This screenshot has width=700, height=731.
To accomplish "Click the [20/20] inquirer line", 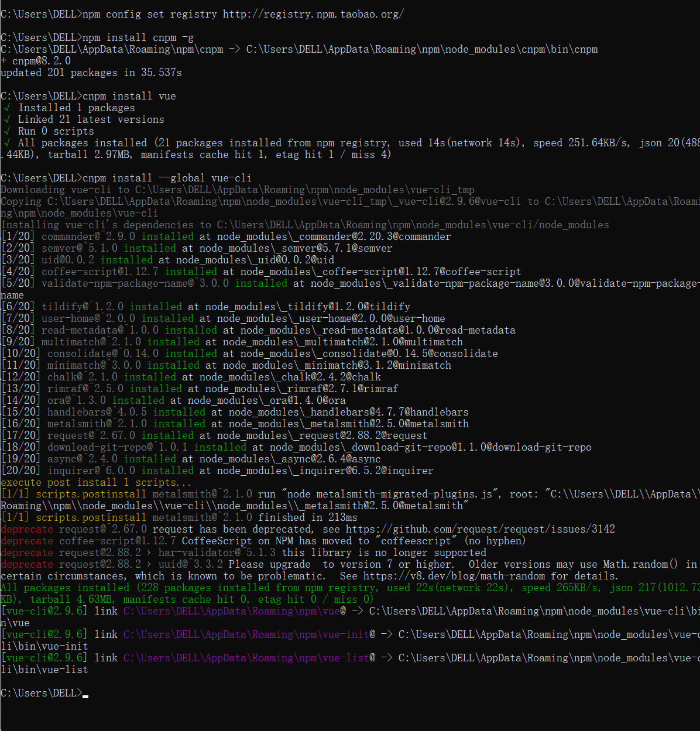I will [x=217, y=471].
